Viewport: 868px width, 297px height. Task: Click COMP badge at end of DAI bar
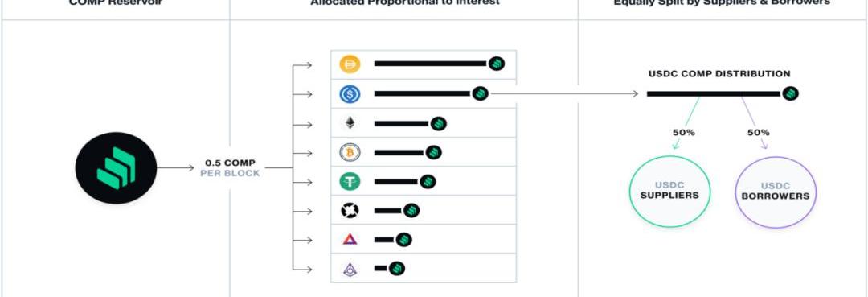(x=497, y=64)
